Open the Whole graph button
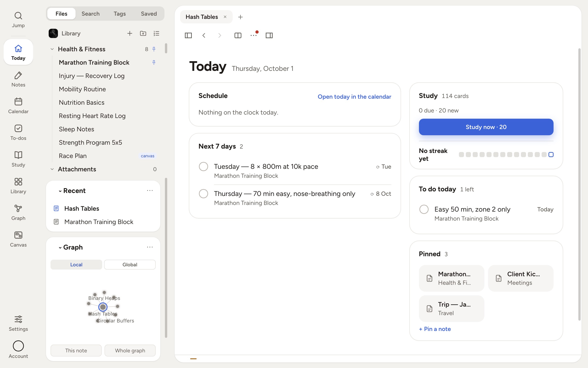This screenshot has height=368, width=588. 130,351
